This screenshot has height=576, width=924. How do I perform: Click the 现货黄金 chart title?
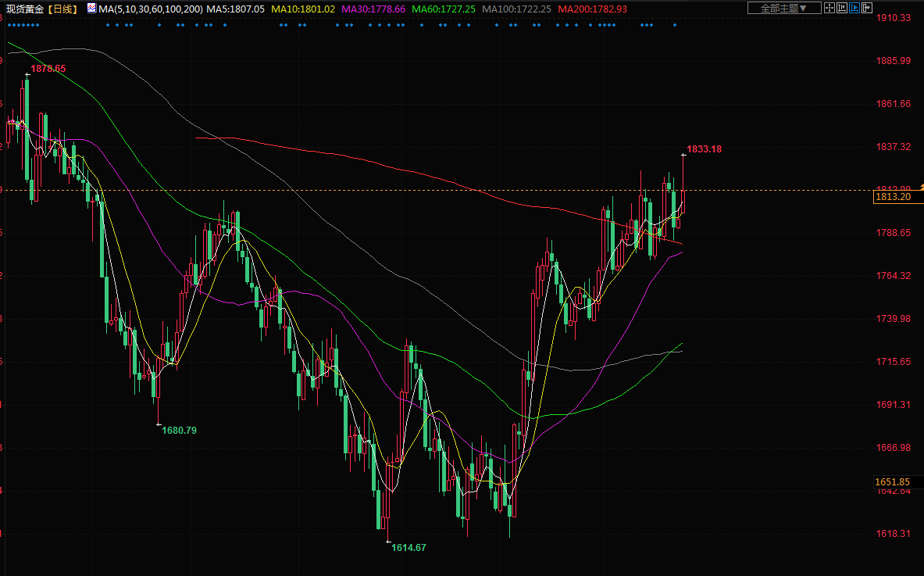point(23,9)
